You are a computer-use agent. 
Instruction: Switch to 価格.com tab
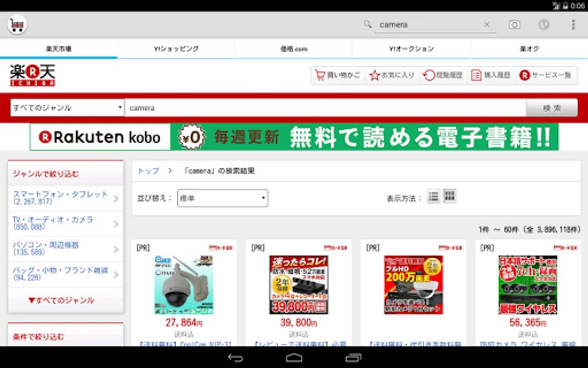tap(294, 49)
